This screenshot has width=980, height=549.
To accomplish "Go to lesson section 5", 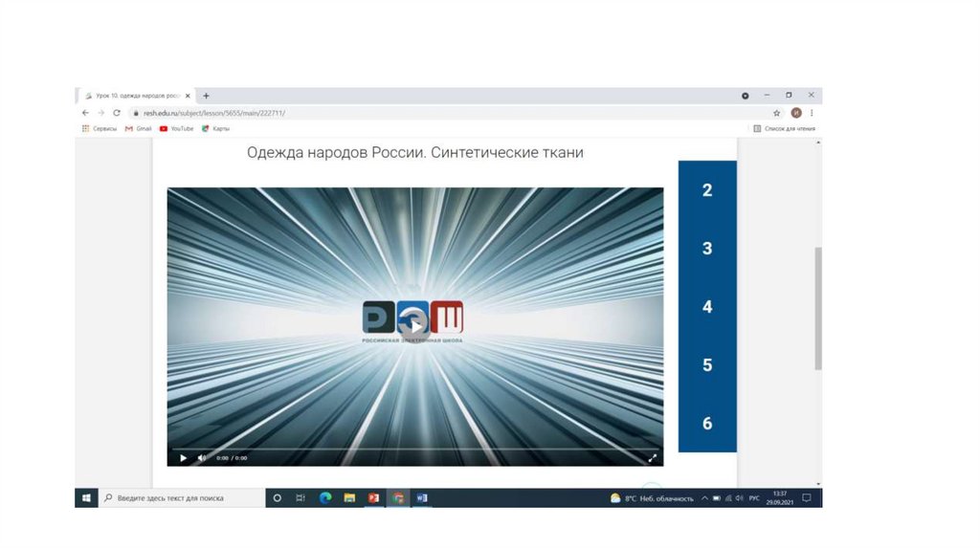I will pos(707,364).
